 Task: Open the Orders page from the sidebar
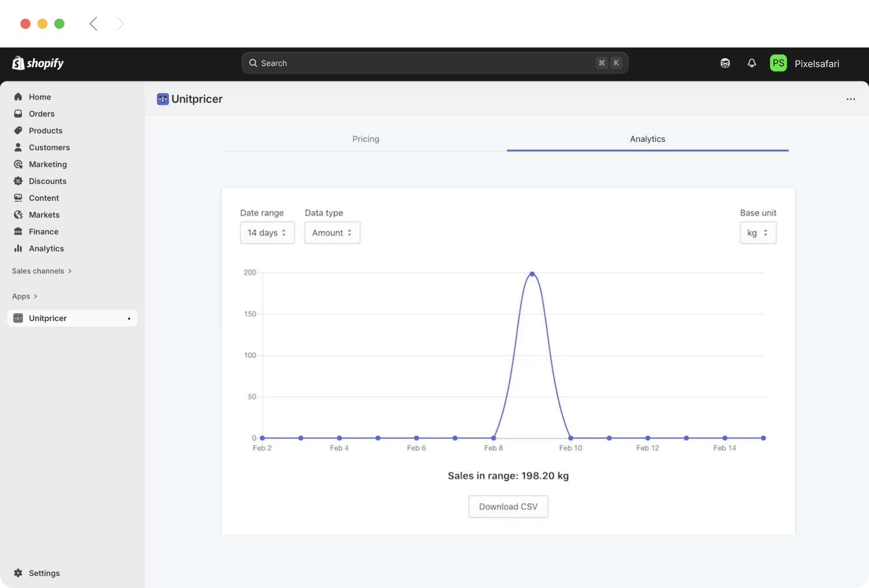pyautogui.click(x=41, y=114)
